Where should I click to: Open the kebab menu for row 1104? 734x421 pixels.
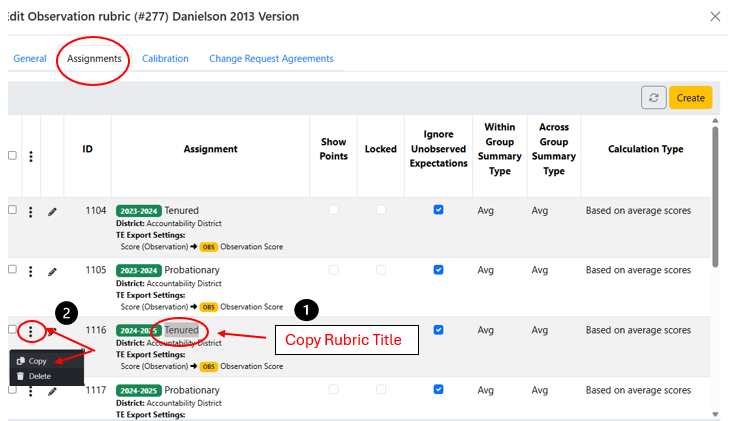30,212
